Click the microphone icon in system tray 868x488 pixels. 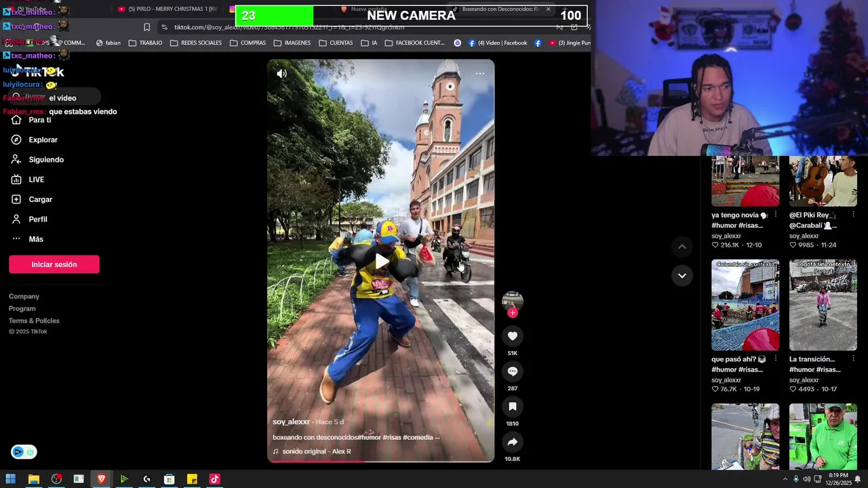pos(796,479)
